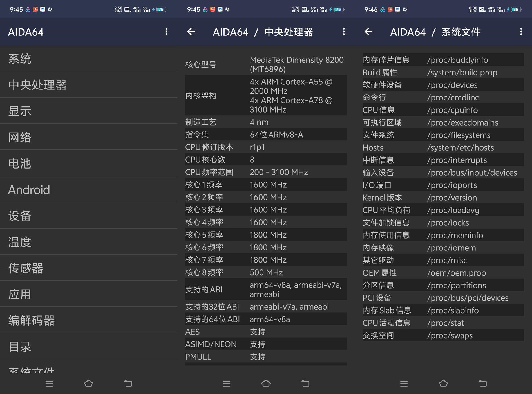Image resolution: width=532 pixels, height=394 pixels.
Task: Open /proc/version Kernel entry
Action: [443, 198]
